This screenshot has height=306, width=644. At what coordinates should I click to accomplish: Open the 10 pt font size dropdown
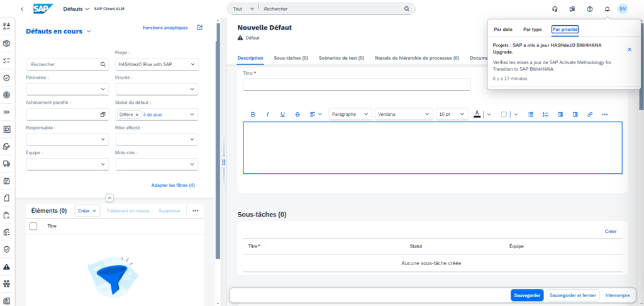pos(452,115)
